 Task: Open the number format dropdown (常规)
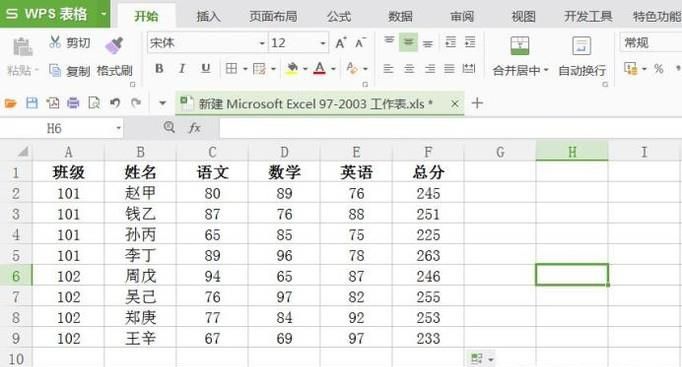pos(651,43)
